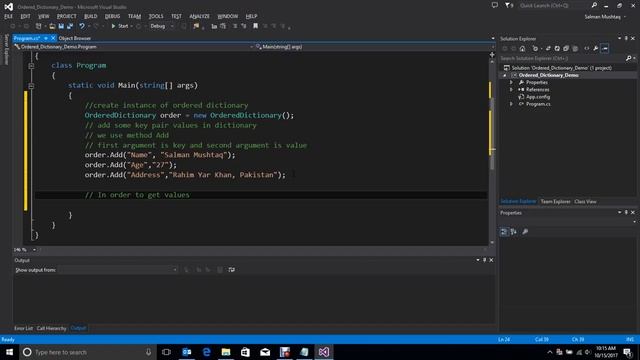Collapse the Ordered_Dictionary_Demo project node
Screen dimensions: 640x360
click(x=505, y=76)
